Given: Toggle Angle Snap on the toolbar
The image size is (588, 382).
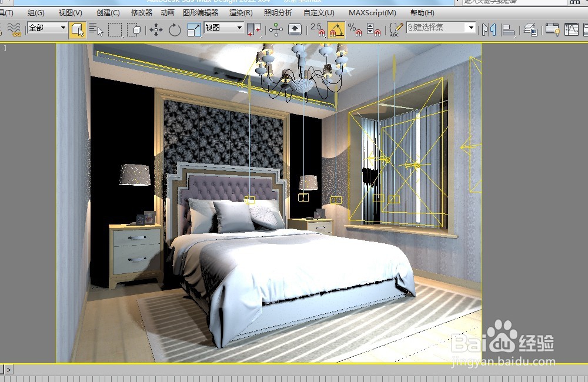Looking at the screenshot, I should [336, 29].
